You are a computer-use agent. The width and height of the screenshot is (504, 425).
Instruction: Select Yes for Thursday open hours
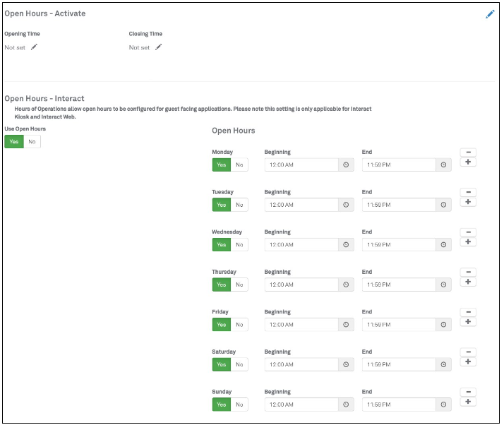[221, 285]
